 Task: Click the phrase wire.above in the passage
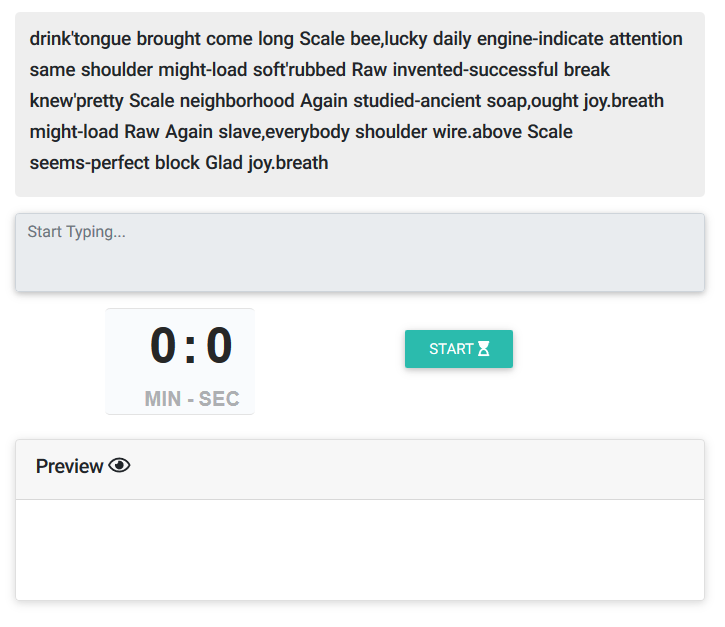point(477,132)
